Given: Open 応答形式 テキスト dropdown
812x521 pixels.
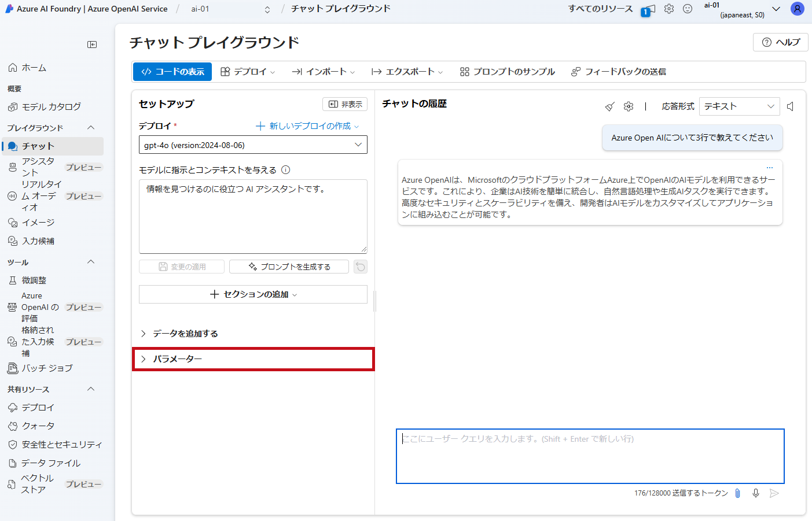Looking at the screenshot, I should point(739,106).
